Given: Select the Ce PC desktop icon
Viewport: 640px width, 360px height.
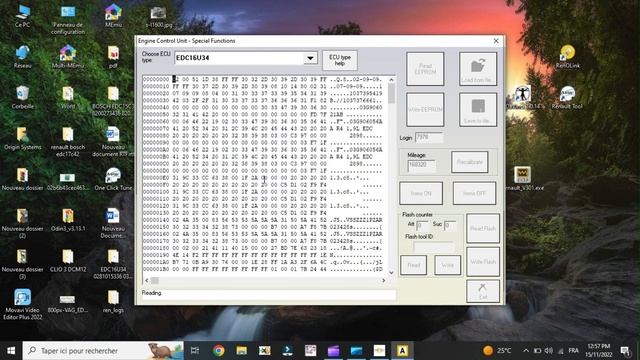Looking at the screenshot, I should click(x=22, y=16).
